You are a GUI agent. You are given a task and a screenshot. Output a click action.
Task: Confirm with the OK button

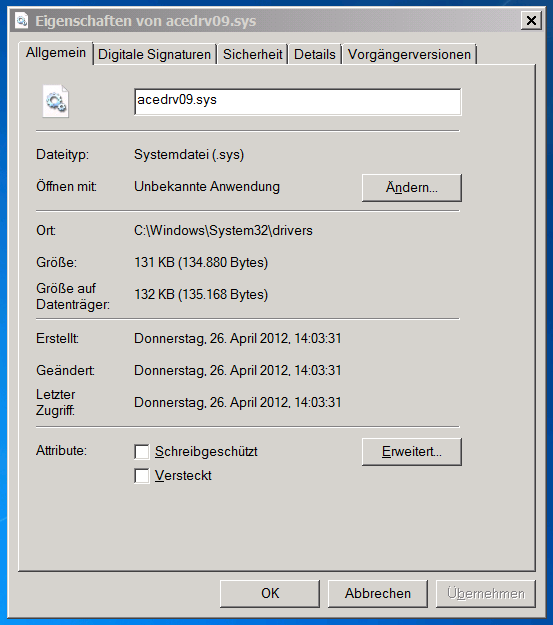click(270, 594)
